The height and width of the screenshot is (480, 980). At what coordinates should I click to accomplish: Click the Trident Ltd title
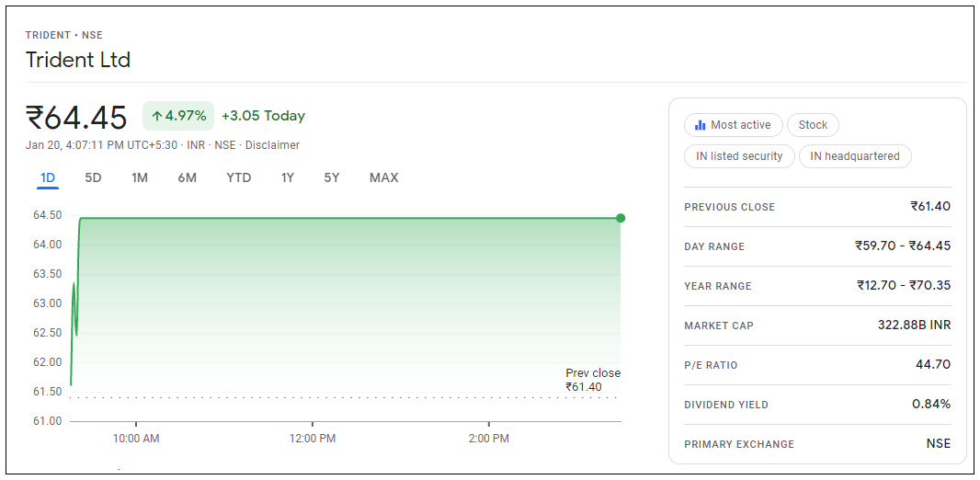tap(78, 60)
